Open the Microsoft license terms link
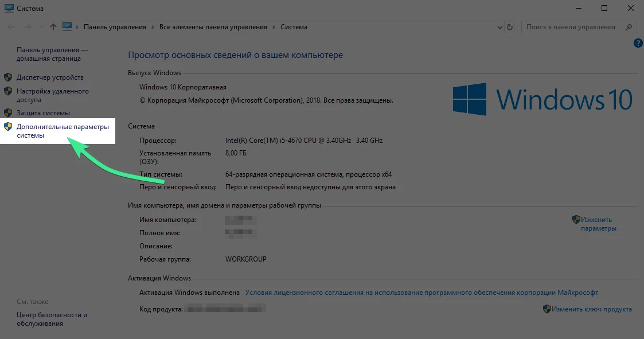The image size is (644, 339). click(421, 293)
